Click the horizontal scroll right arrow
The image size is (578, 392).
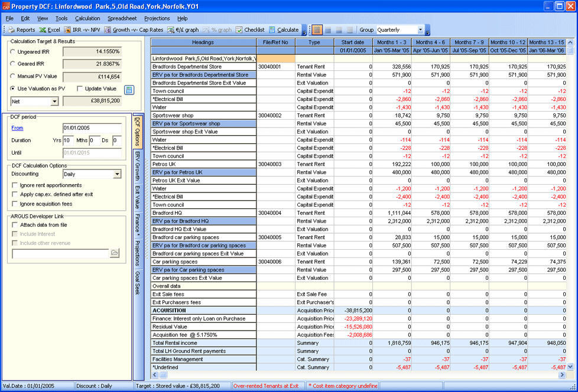[562, 375]
